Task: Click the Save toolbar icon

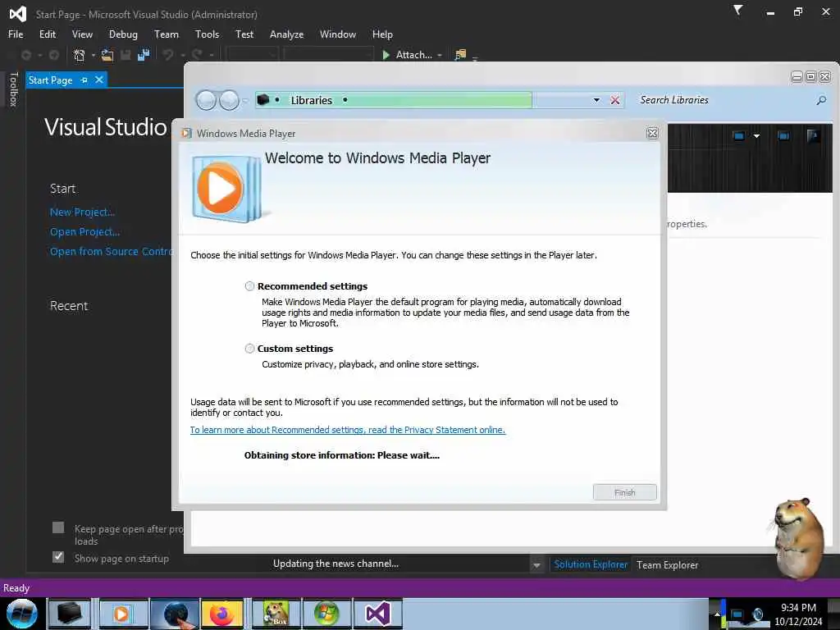Action: (126, 55)
